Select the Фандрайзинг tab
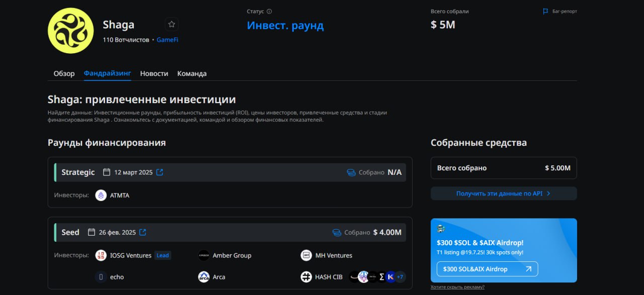Image resolution: width=644 pixels, height=295 pixels. coord(108,73)
